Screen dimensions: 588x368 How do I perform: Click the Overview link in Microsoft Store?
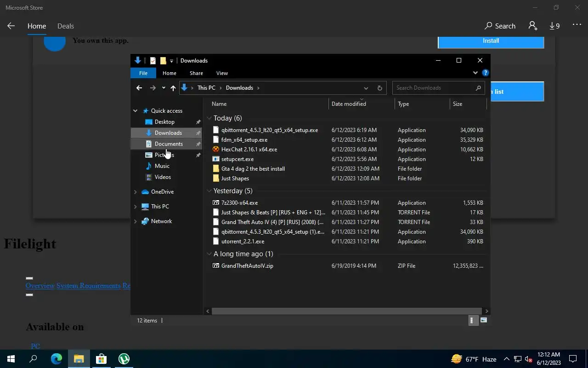[40, 286]
